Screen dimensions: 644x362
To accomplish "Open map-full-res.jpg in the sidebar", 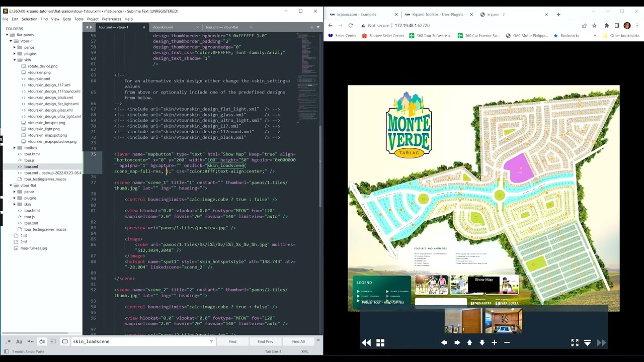I will coord(34,248).
